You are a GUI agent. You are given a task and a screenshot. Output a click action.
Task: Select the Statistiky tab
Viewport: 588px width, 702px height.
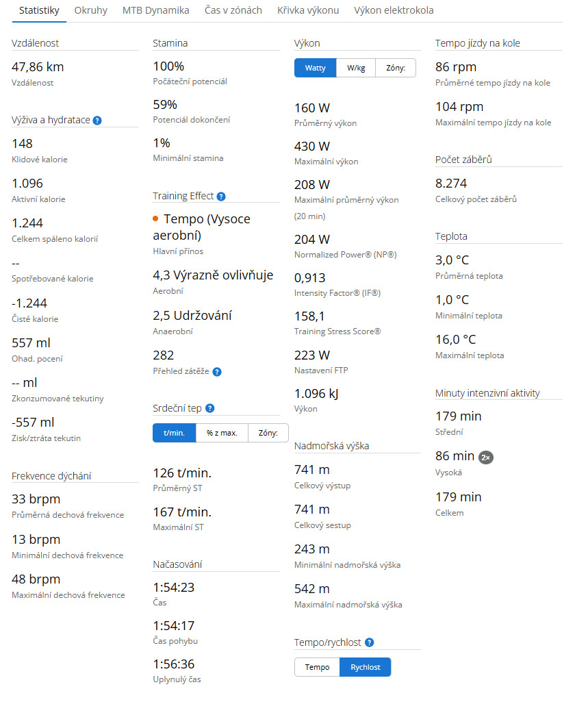pos(39,10)
